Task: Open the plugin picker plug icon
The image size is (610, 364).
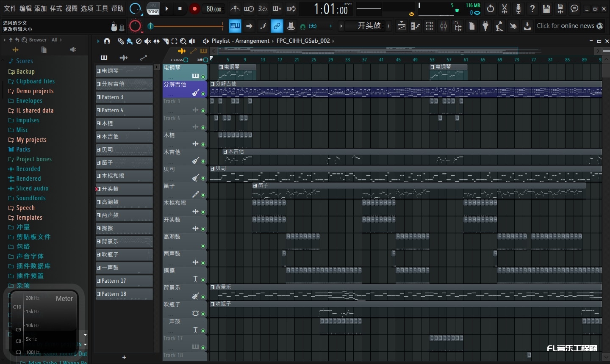Action: [x=485, y=26]
